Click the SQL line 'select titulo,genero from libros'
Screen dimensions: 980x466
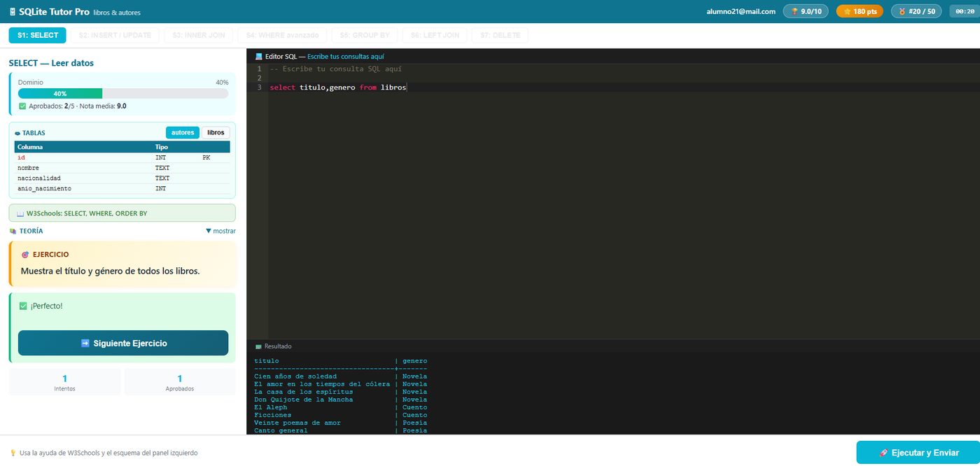[x=338, y=87]
